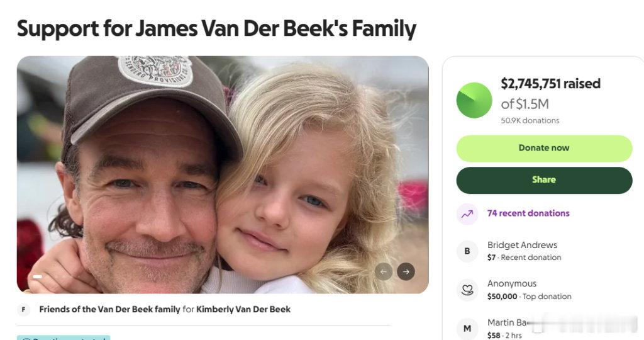Image resolution: width=644 pixels, height=340 pixels.
Task: Click the Anonymous donor heart-in-hand icon
Action: (x=467, y=290)
